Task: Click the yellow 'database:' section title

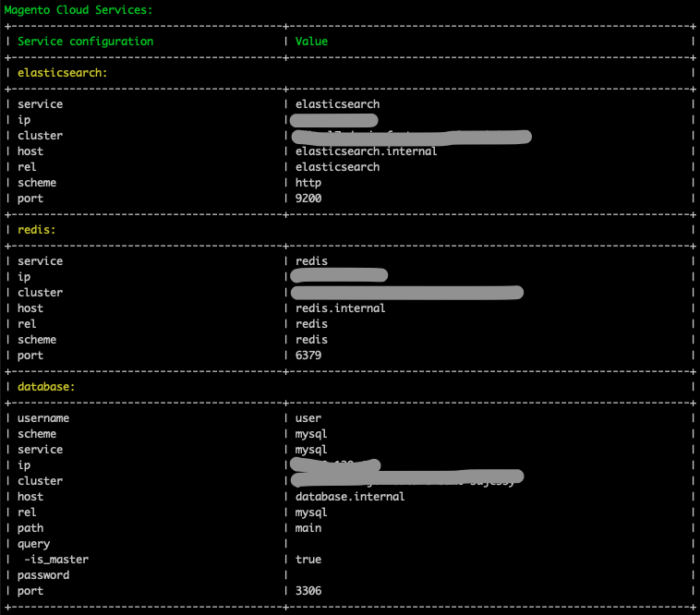Action: coord(46,387)
